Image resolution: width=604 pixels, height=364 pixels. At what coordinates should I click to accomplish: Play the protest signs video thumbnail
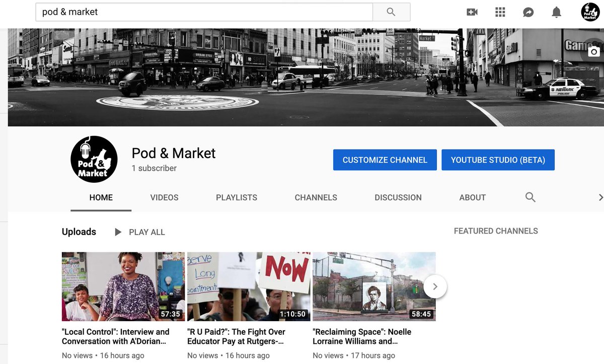pos(249,286)
